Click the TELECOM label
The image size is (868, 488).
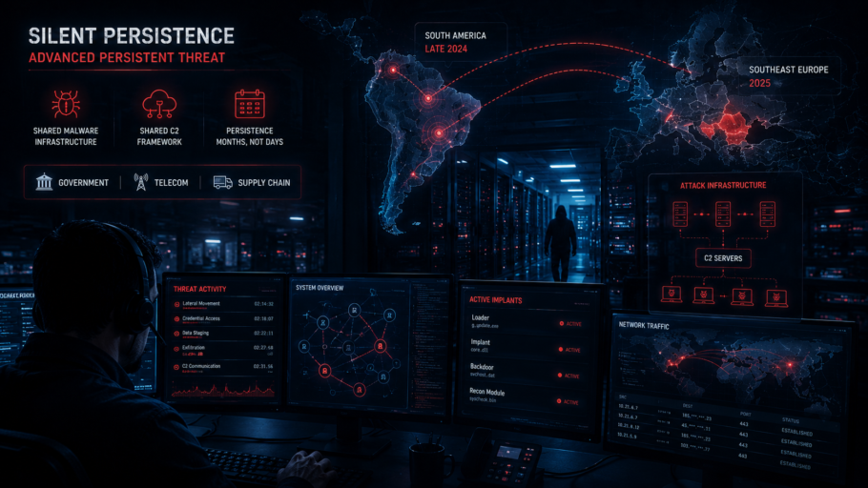coord(171,183)
